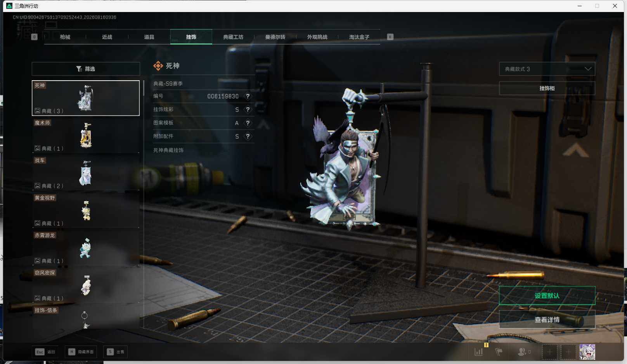Click the CN UID text at top
The image size is (627, 364).
click(64, 17)
